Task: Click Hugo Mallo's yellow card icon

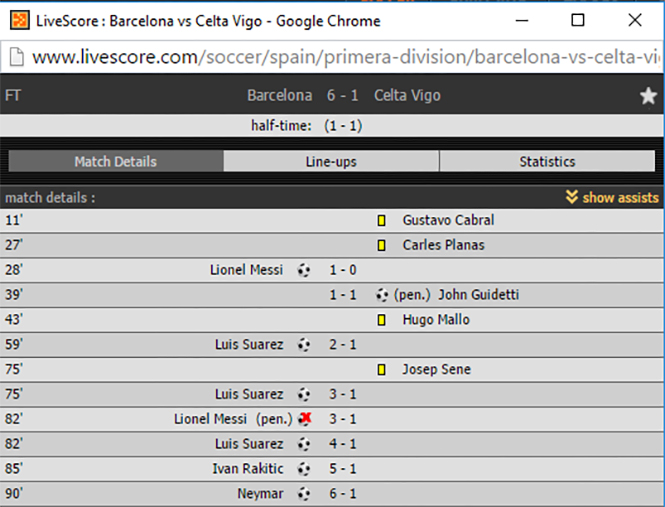Action: (381, 320)
